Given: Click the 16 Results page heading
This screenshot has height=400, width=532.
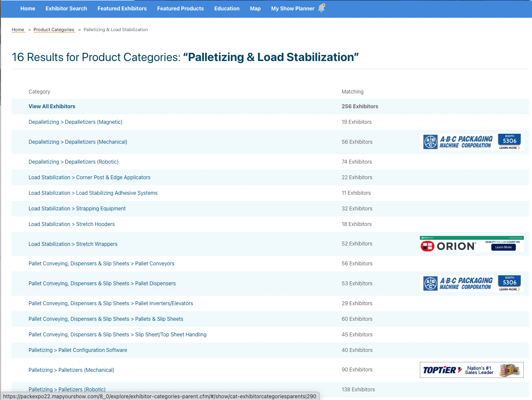Looking at the screenshot, I should click(x=185, y=57).
